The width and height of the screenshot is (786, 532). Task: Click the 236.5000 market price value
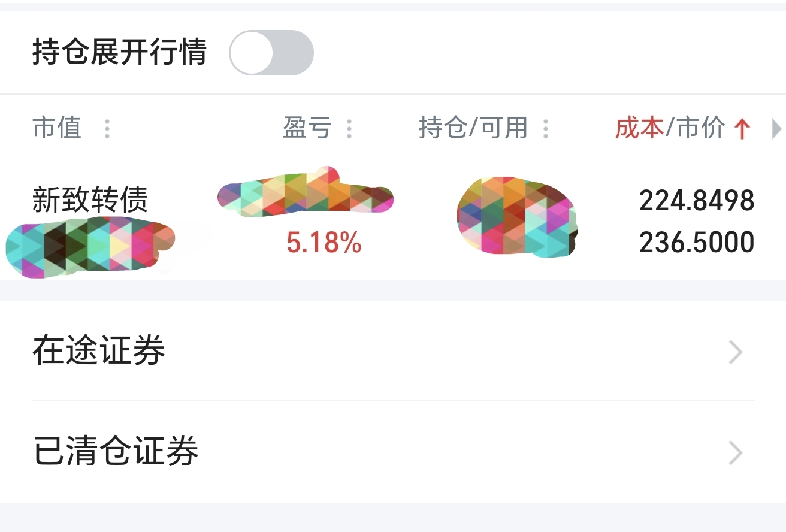click(x=697, y=243)
